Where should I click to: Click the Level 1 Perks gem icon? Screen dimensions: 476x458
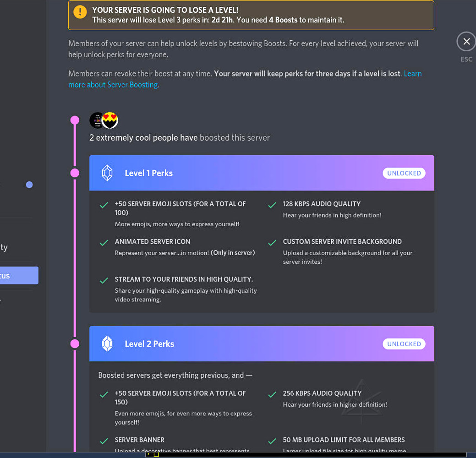pos(107,173)
